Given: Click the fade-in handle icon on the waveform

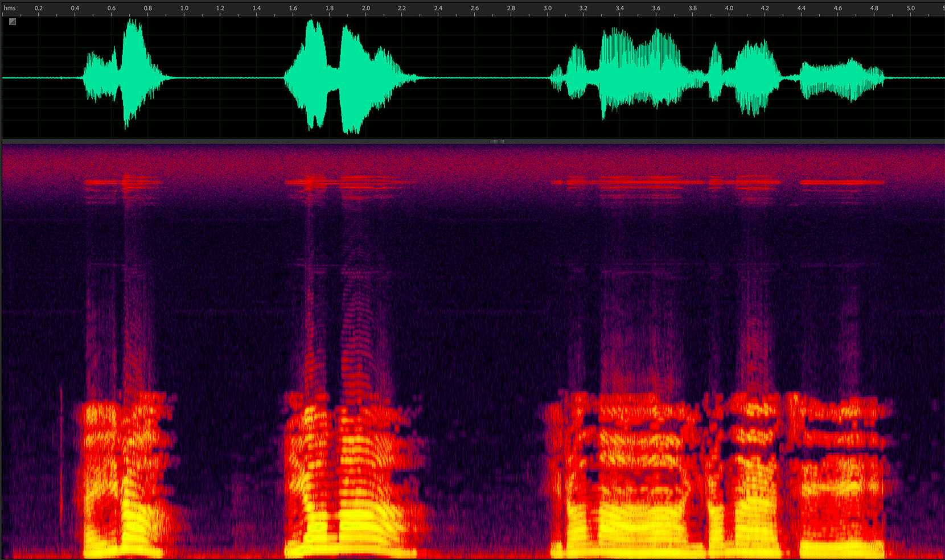Looking at the screenshot, I should point(13,22).
